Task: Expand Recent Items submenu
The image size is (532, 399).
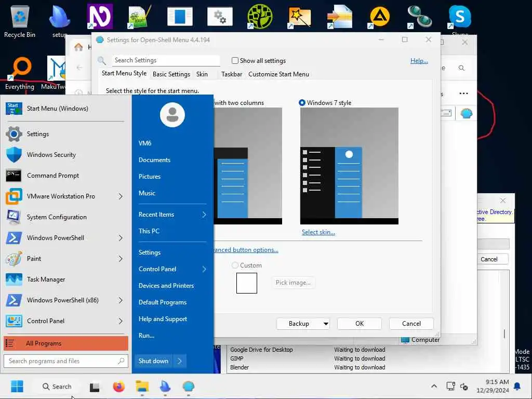Action: [x=172, y=215]
